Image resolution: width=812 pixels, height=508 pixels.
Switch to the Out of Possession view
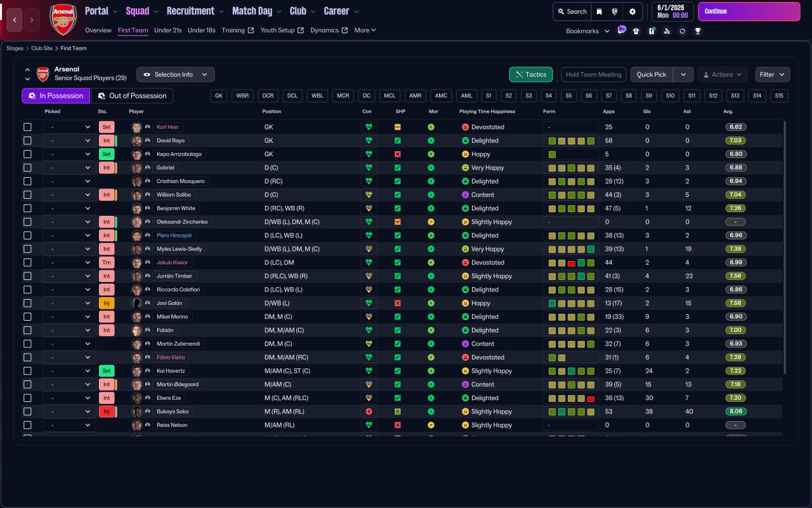132,96
